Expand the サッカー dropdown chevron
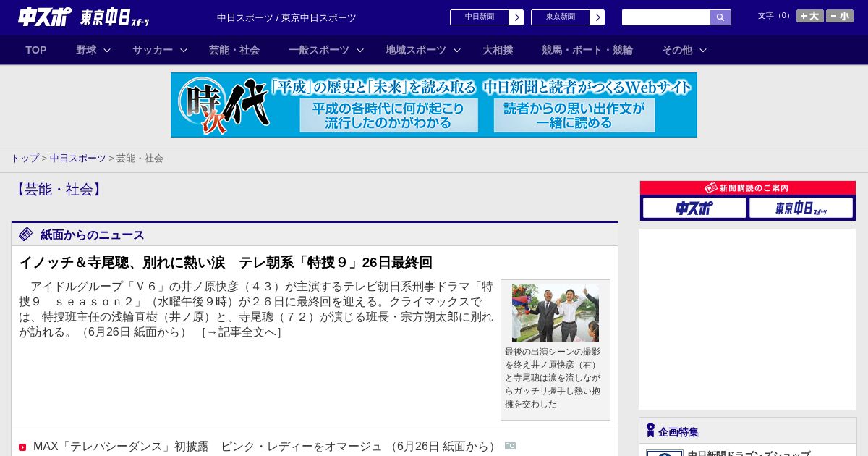 tap(184, 50)
